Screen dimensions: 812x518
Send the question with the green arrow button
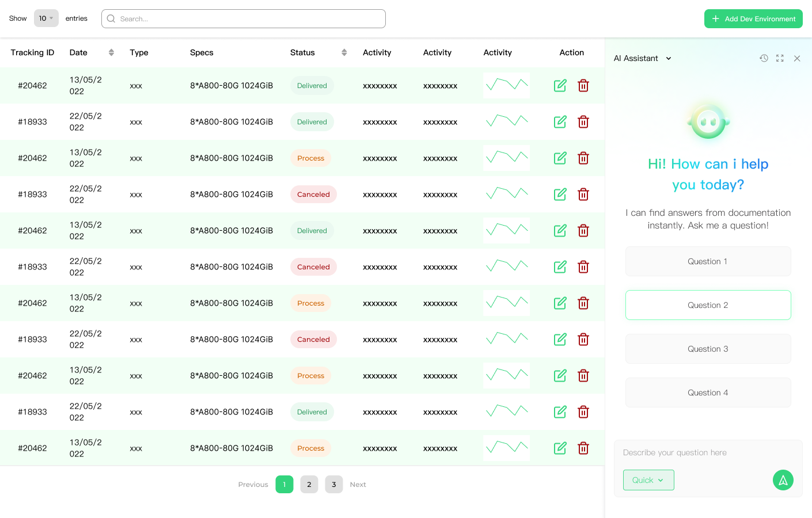pyautogui.click(x=783, y=480)
